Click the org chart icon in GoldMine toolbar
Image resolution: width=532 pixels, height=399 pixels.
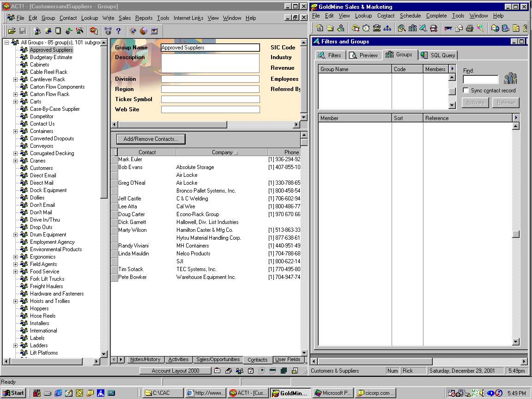pos(387,28)
